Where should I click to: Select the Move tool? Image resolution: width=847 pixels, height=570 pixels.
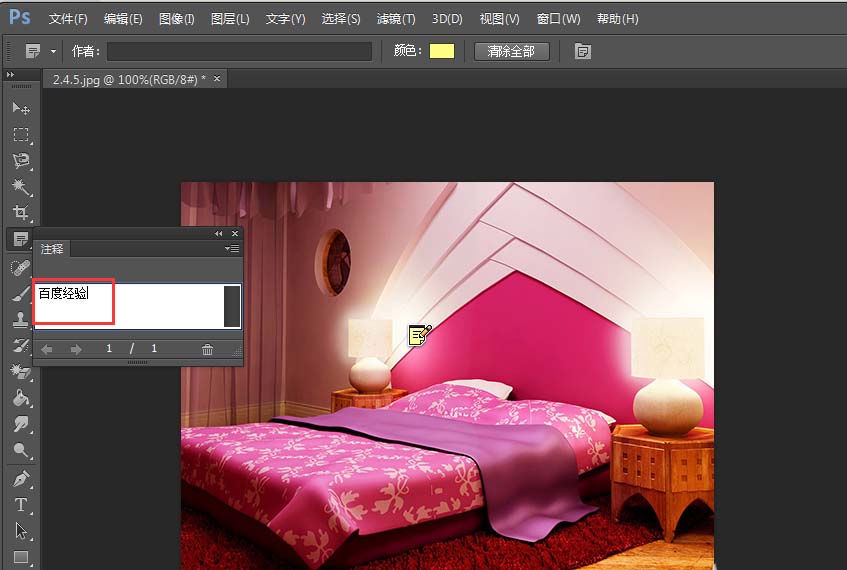point(21,108)
